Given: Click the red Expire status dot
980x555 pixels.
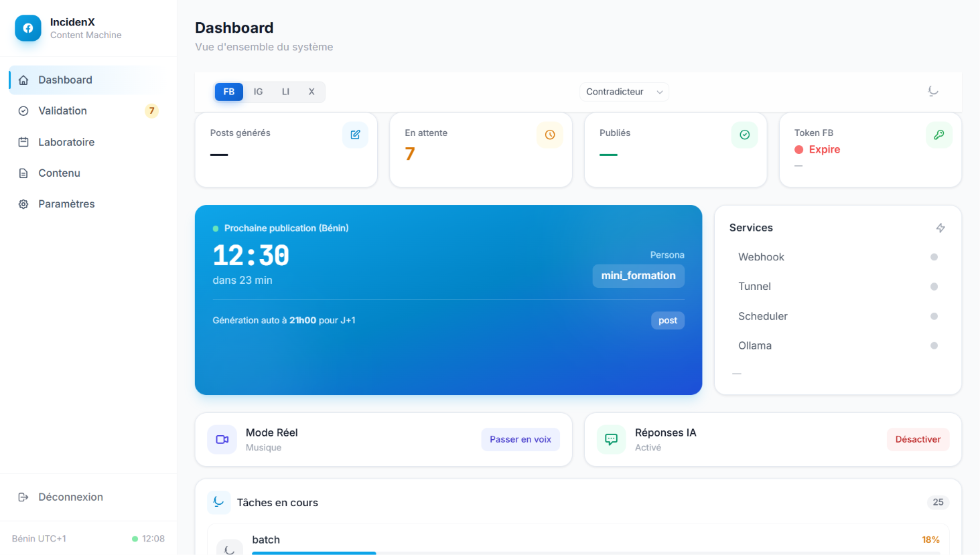Looking at the screenshot, I should pos(798,150).
